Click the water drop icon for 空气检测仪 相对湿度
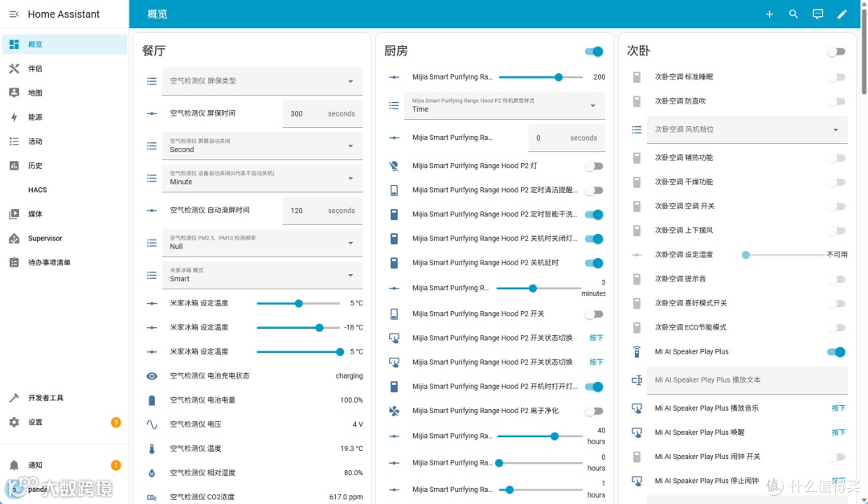The image size is (868, 504). point(152,473)
